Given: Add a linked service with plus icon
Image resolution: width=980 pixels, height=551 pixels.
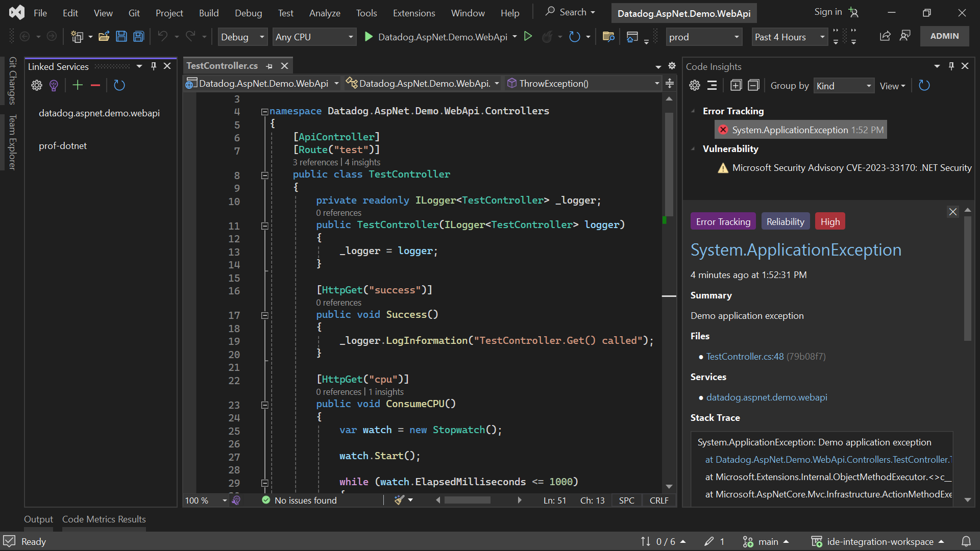Looking at the screenshot, I should (x=78, y=85).
